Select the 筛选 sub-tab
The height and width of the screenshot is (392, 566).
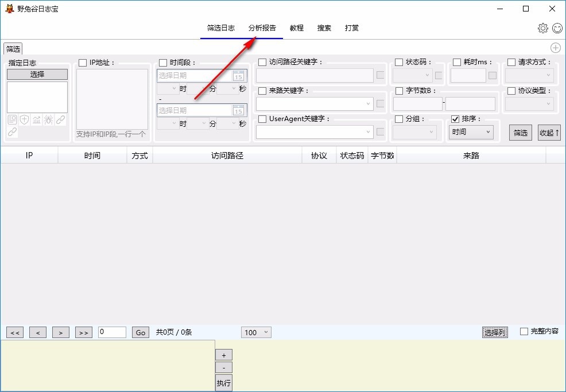[x=13, y=49]
